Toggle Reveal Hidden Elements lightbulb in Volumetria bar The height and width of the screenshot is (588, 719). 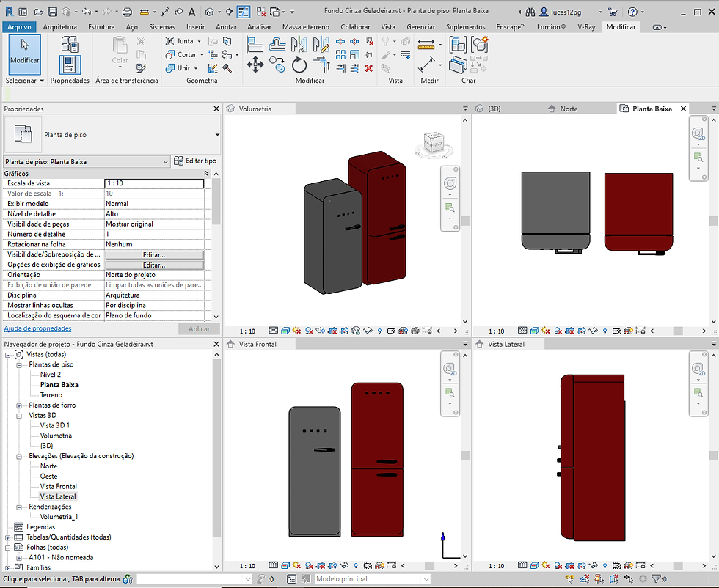380,331
